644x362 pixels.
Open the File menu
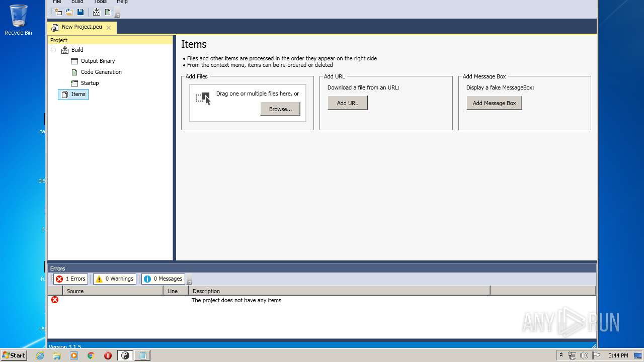pyautogui.click(x=57, y=2)
